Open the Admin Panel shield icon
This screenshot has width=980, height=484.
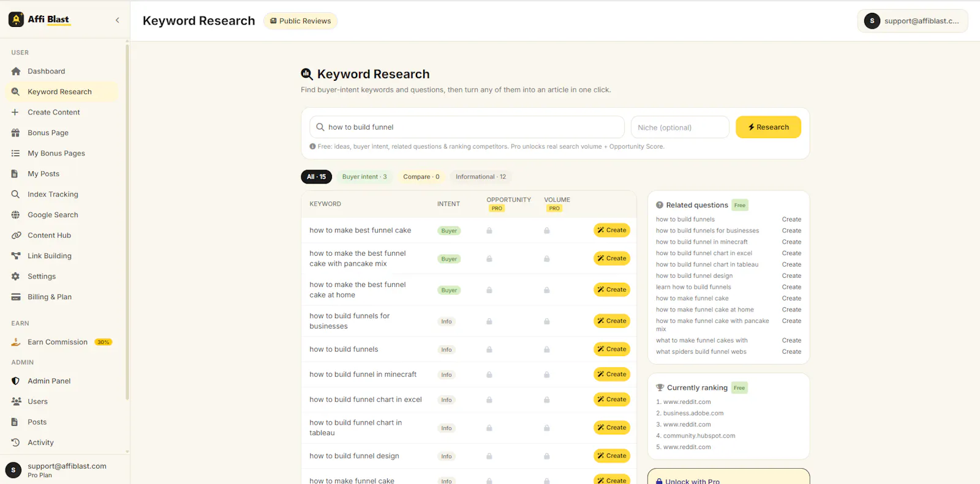point(16,381)
